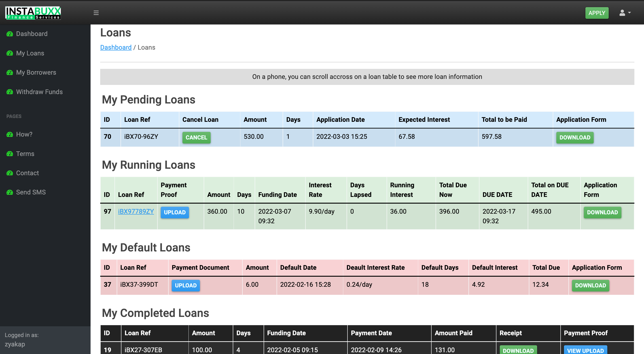Screen dimensions: 644x354
Task: Open the How? page link
Action: coord(24,134)
